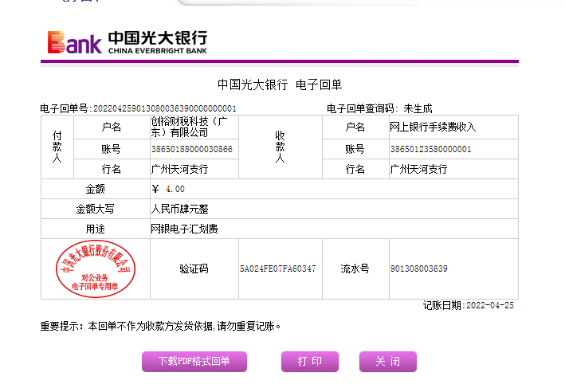This screenshot has height=392, width=565.
Task: Click the red electronic receipt seal stamp
Action: pos(96,268)
